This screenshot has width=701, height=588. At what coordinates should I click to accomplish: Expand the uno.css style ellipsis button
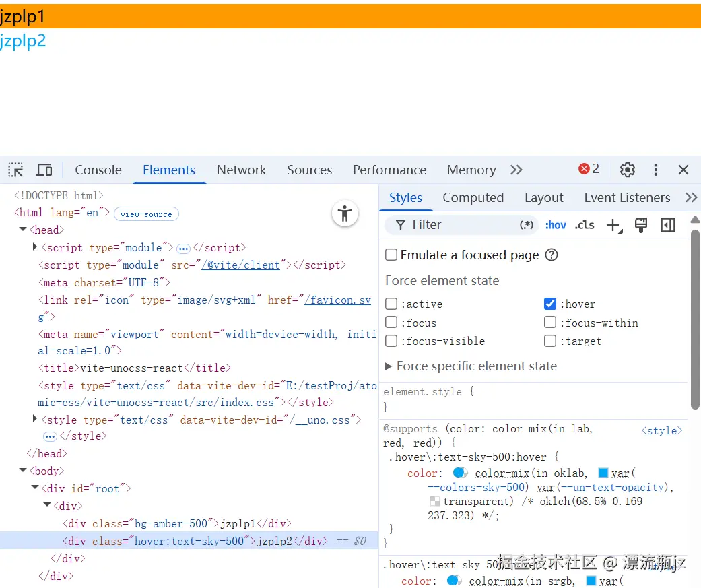50,436
